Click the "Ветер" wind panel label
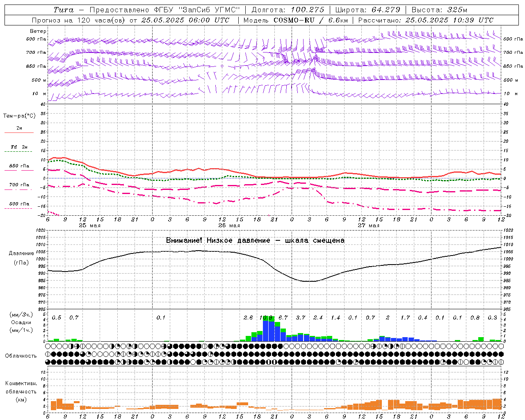This screenshot has height=420, width=525. [38, 31]
